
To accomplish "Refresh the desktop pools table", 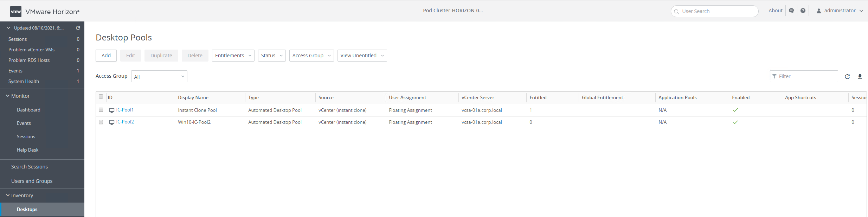I will (847, 77).
